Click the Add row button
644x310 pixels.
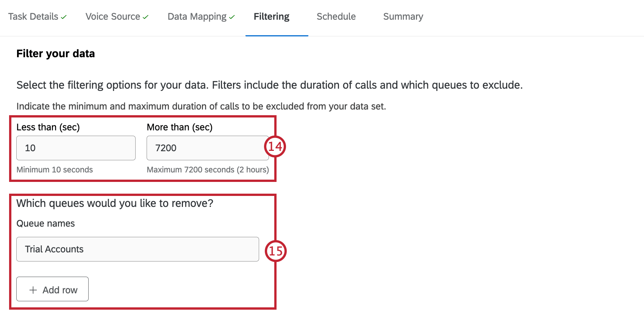click(x=52, y=289)
